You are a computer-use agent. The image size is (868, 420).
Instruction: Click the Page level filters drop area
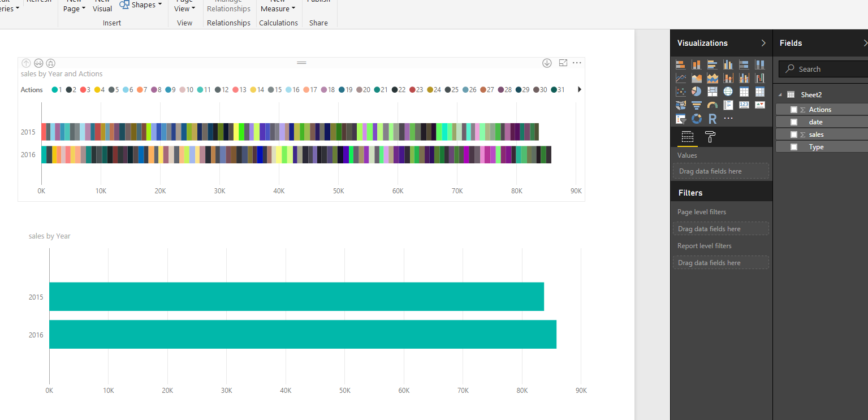pos(721,229)
